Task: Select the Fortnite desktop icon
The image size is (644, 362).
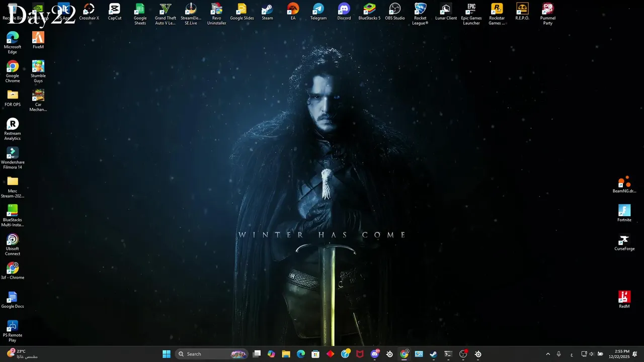Action: click(624, 214)
